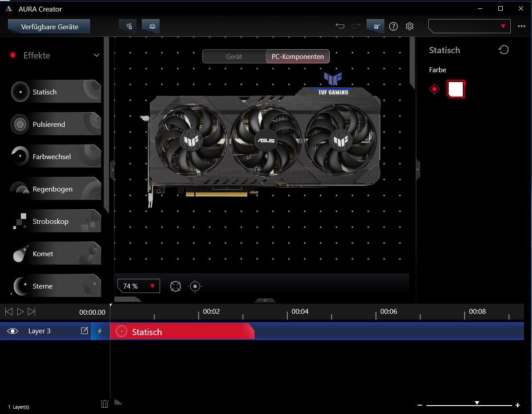Click the Layer 3 lightning bolt icon
This screenshot has width=532, height=414.
(99, 331)
